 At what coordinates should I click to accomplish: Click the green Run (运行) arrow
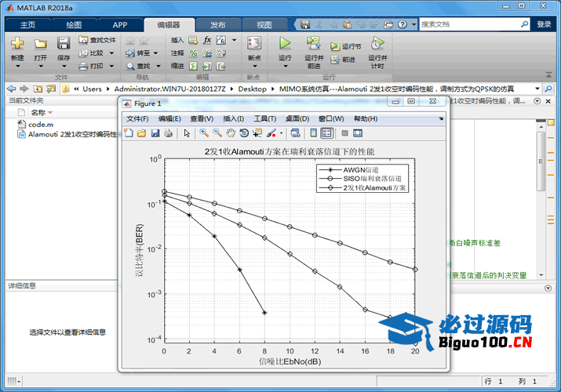tap(285, 43)
